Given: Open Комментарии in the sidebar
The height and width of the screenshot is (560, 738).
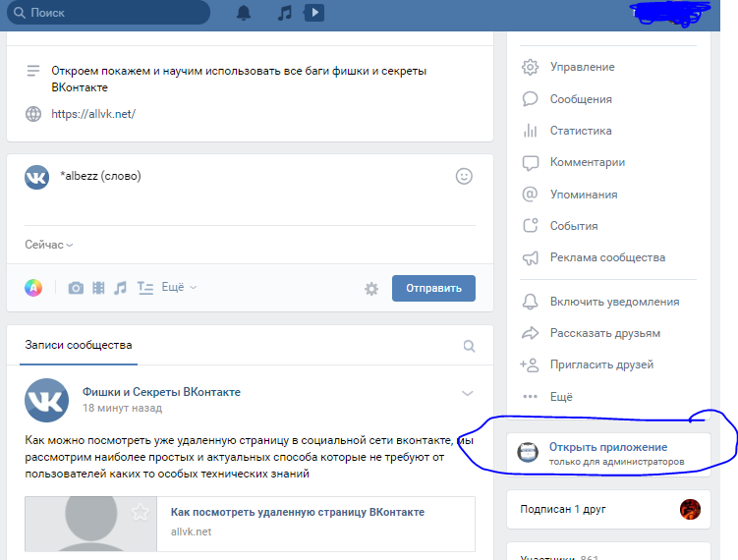Looking at the screenshot, I should 588,162.
